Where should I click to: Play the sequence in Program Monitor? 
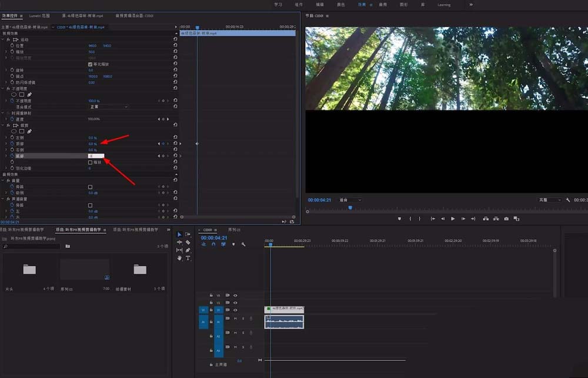click(x=453, y=219)
